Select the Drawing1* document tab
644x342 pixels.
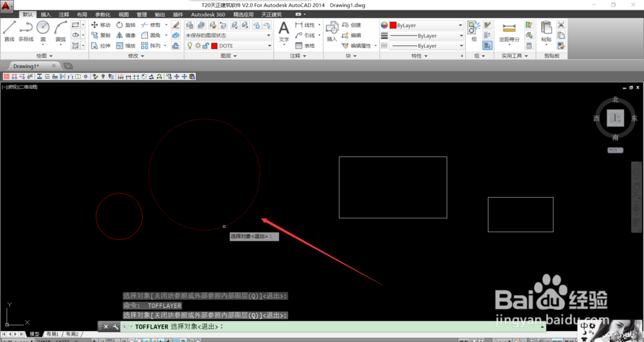(26, 66)
